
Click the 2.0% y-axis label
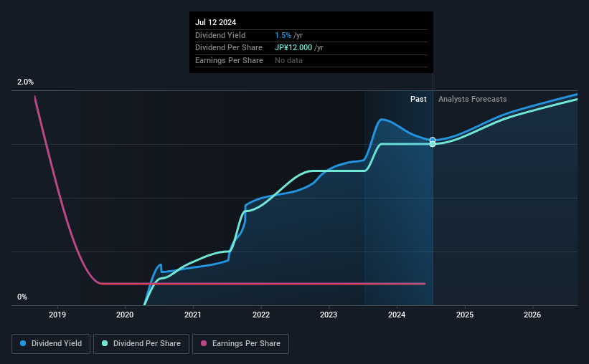click(25, 82)
